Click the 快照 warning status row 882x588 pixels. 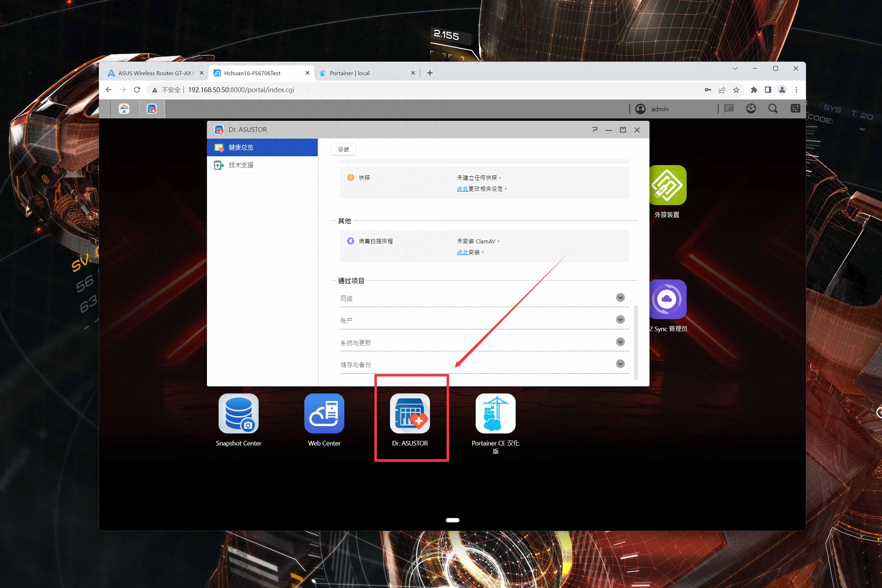coord(484,183)
